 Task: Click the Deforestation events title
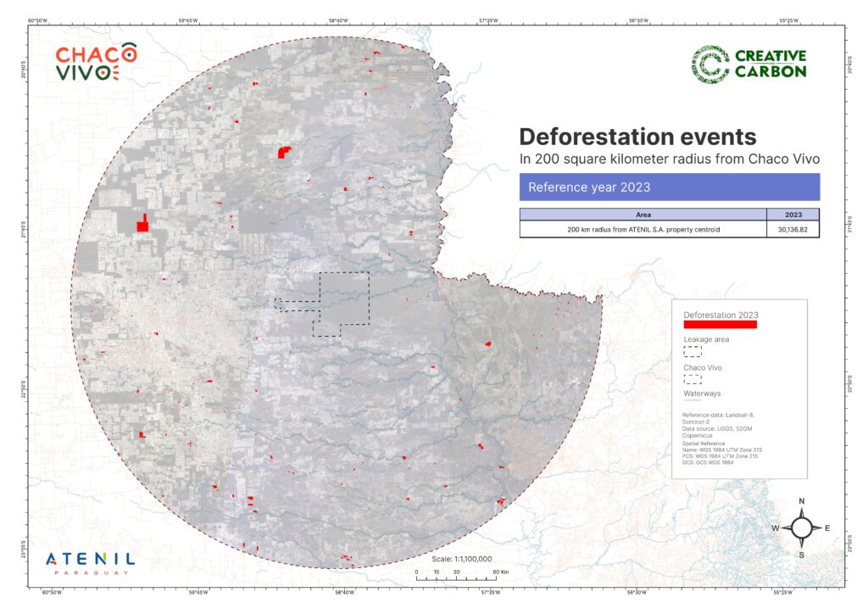(637, 137)
